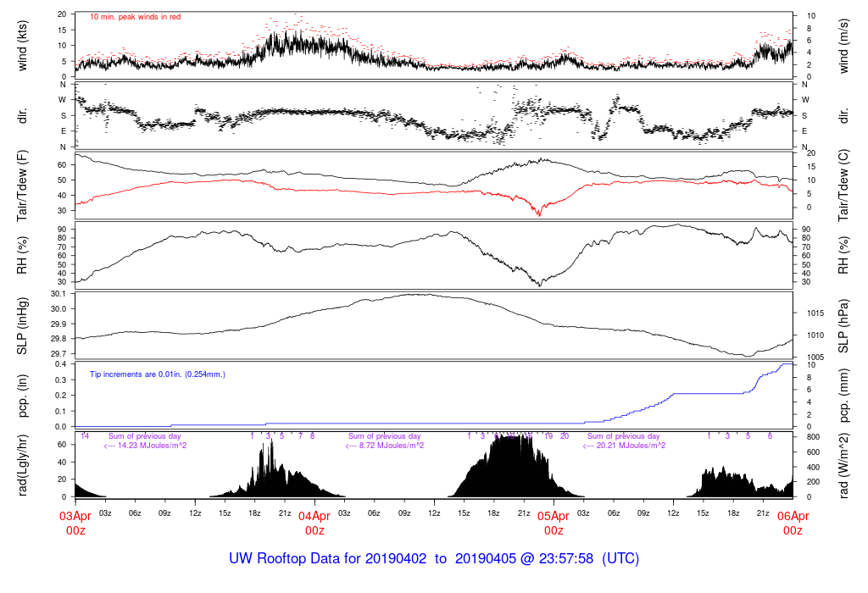Click the 'Tair/Tdew (F)' axis label
Viewport: 868px width, 593px height.
tap(22, 186)
